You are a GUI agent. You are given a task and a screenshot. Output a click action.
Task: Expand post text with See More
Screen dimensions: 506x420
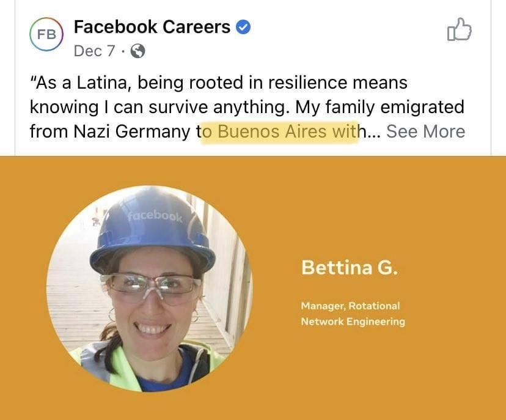tap(426, 131)
